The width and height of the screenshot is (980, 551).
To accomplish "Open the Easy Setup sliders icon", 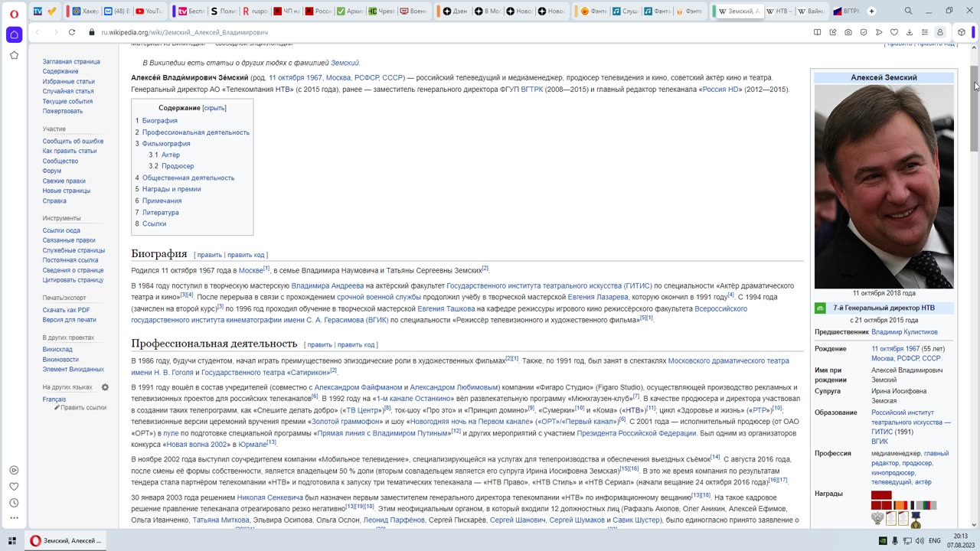I will click(925, 32).
